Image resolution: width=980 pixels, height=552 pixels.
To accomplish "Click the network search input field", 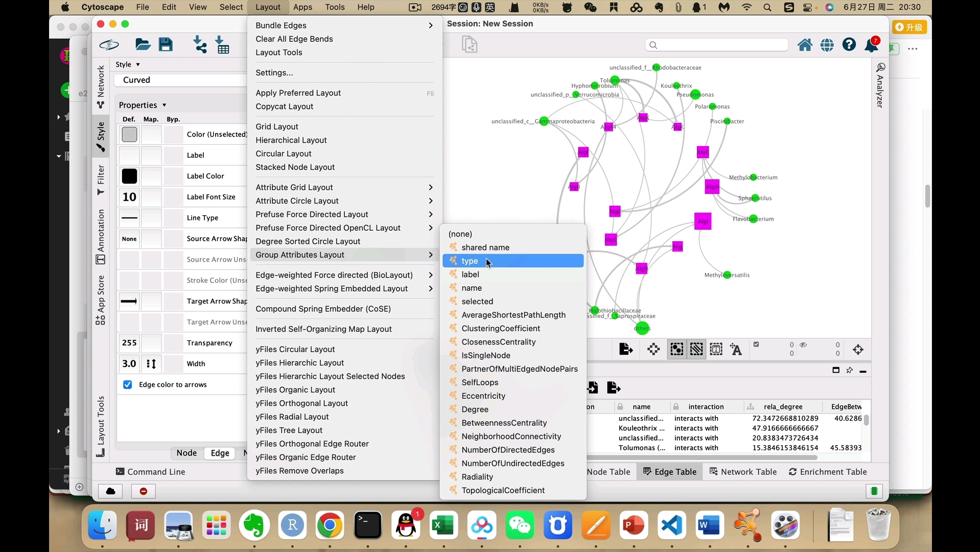I will pos(716,45).
